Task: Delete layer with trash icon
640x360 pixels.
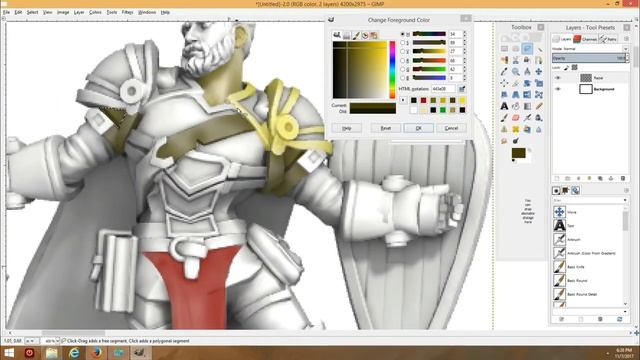Action: (x=622, y=178)
